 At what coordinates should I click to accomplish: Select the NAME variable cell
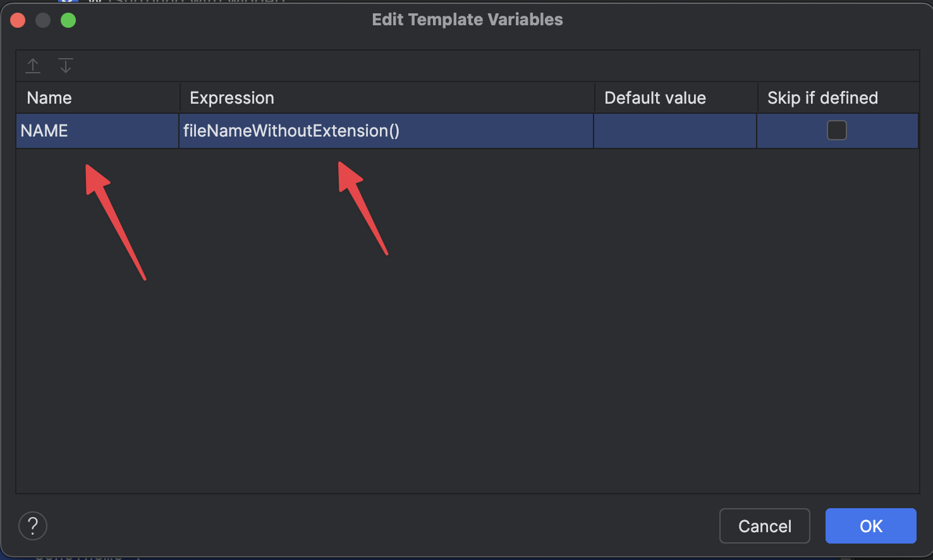97,131
